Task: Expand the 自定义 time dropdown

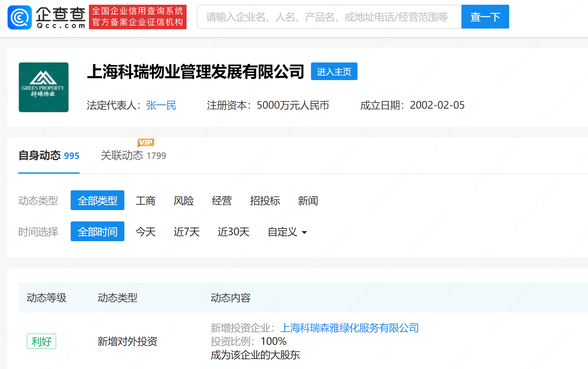Action: click(x=287, y=232)
